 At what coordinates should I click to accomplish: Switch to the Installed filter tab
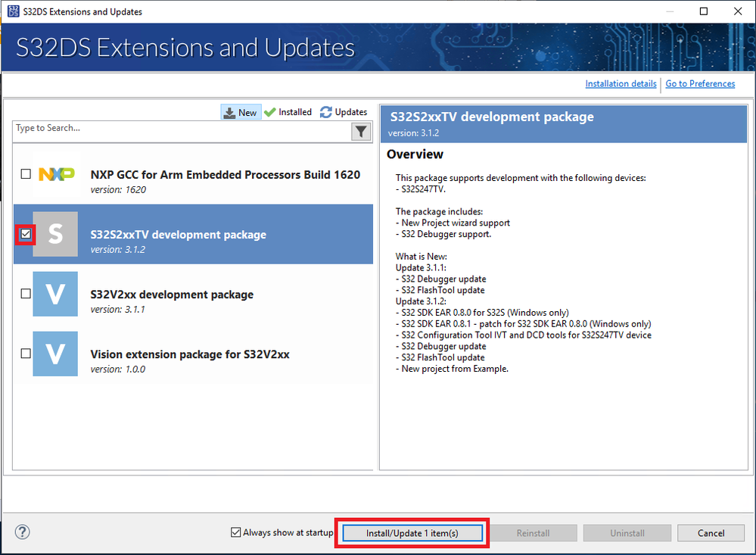click(x=288, y=112)
